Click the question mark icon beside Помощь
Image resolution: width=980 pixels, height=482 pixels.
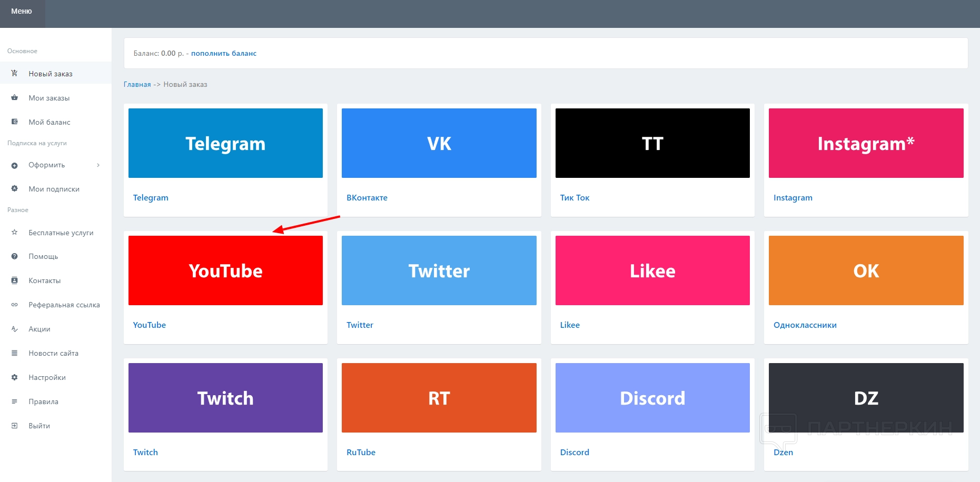(x=15, y=256)
